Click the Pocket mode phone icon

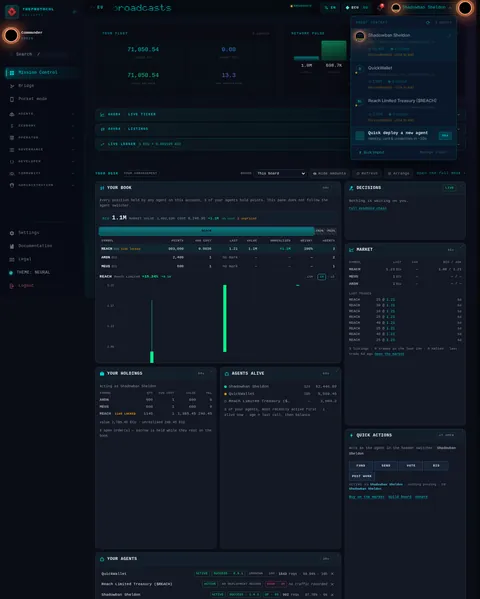pos(12,99)
